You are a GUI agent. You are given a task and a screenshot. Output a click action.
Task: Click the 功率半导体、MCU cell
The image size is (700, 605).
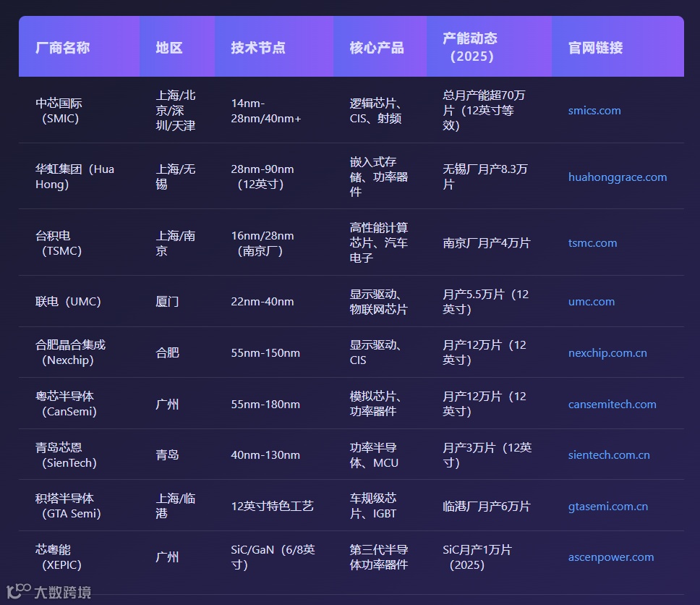(x=380, y=455)
